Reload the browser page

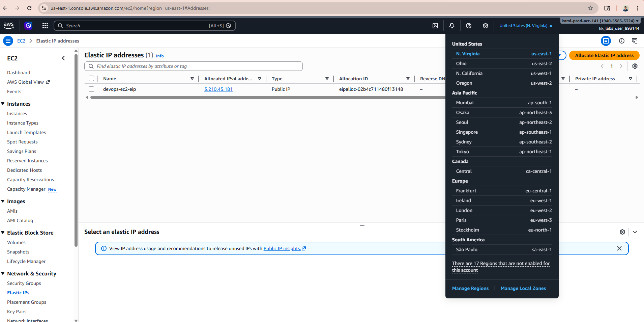click(29, 8)
